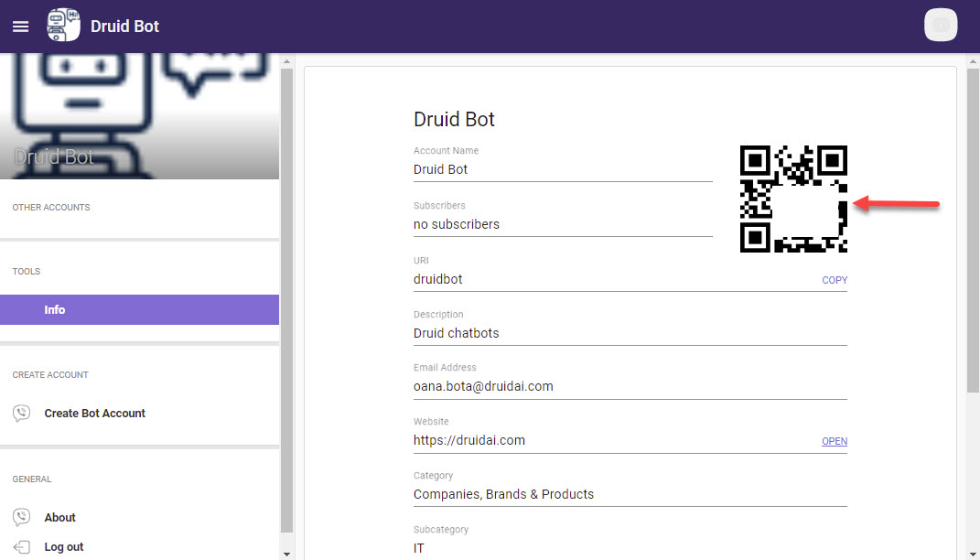Click the sidebar scrollbar down arrow
The width and height of the screenshot is (980, 560).
pyautogui.click(x=286, y=554)
